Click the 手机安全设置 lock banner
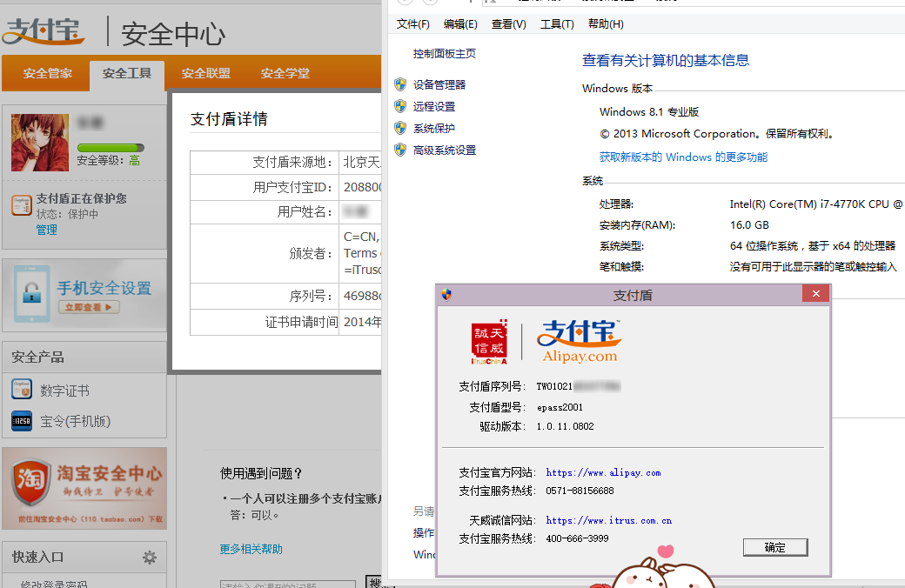This screenshot has width=905, height=588. click(x=84, y=296)
